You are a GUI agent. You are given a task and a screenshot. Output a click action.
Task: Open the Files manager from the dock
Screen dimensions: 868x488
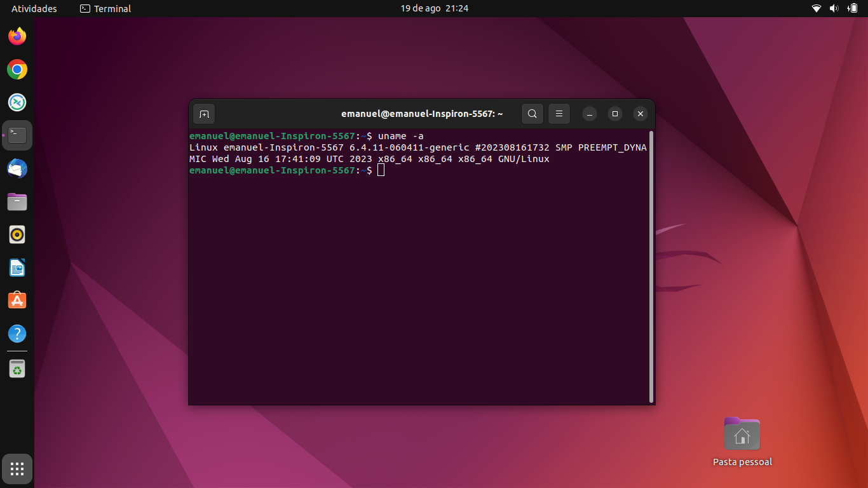coord(17,201)
